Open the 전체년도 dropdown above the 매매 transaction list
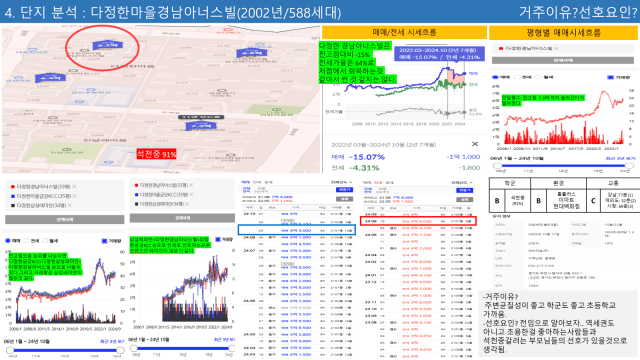640x360 pixels. (x=342, y=182)
